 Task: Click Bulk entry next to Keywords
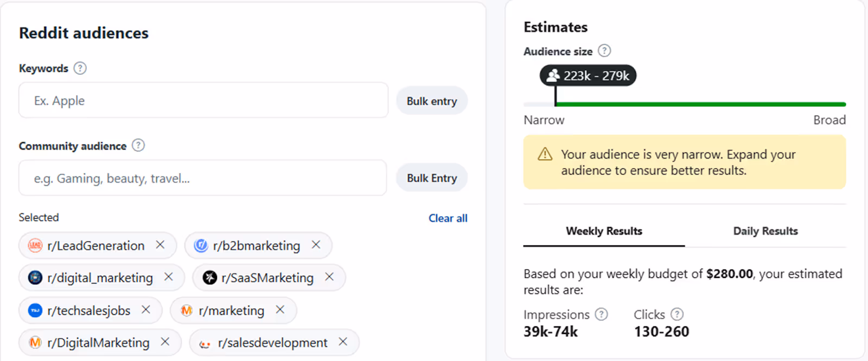(x=432, y=101)
